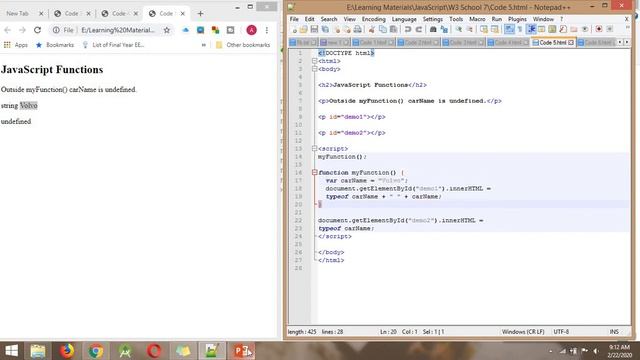Screen dimensions: 640x360
Task: Click Chrome's Forward navigation arrow
Action: pyautogui.click(x=22, y=30)
